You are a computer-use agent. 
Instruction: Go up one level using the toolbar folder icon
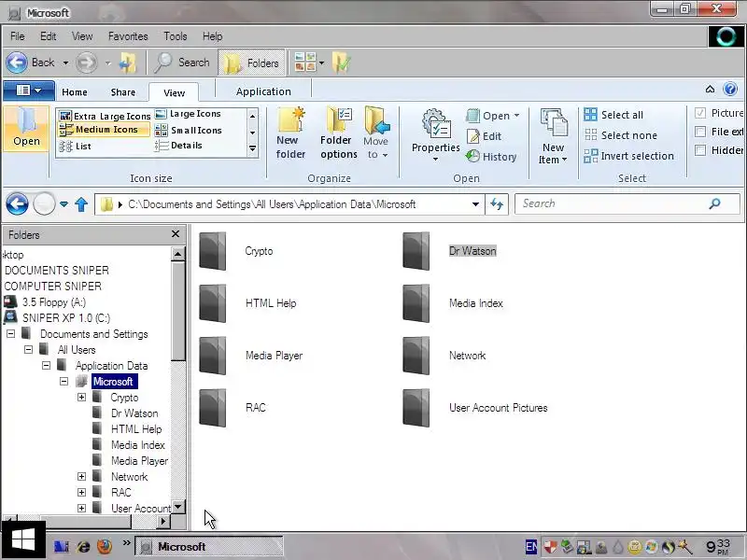(x=127, y=63)
